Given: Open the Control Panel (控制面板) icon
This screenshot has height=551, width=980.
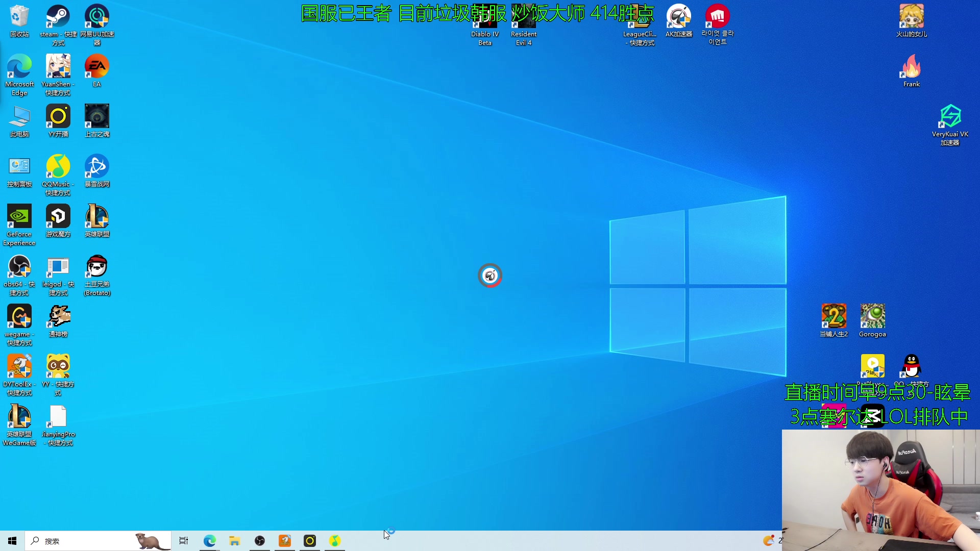Looking at the screenshot, I should pos(19,171).
